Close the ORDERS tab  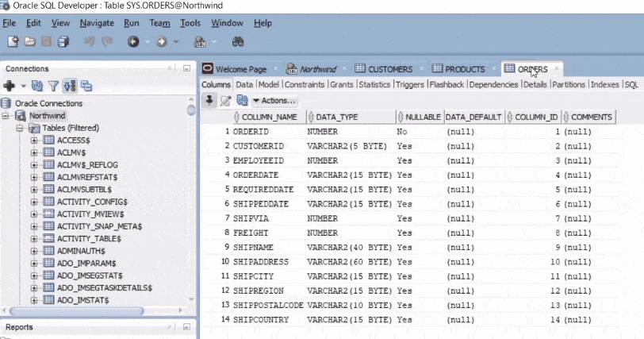pos(557,68)
